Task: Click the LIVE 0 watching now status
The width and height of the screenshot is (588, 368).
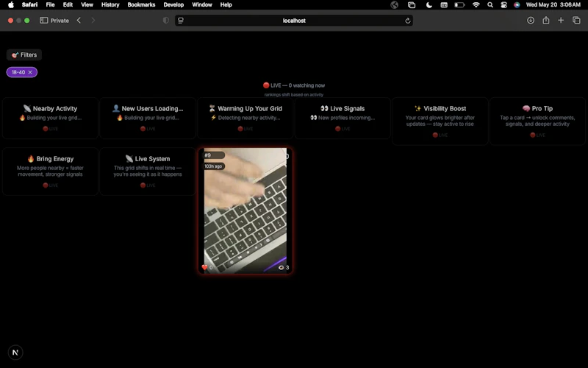Action: coord(293,85)
